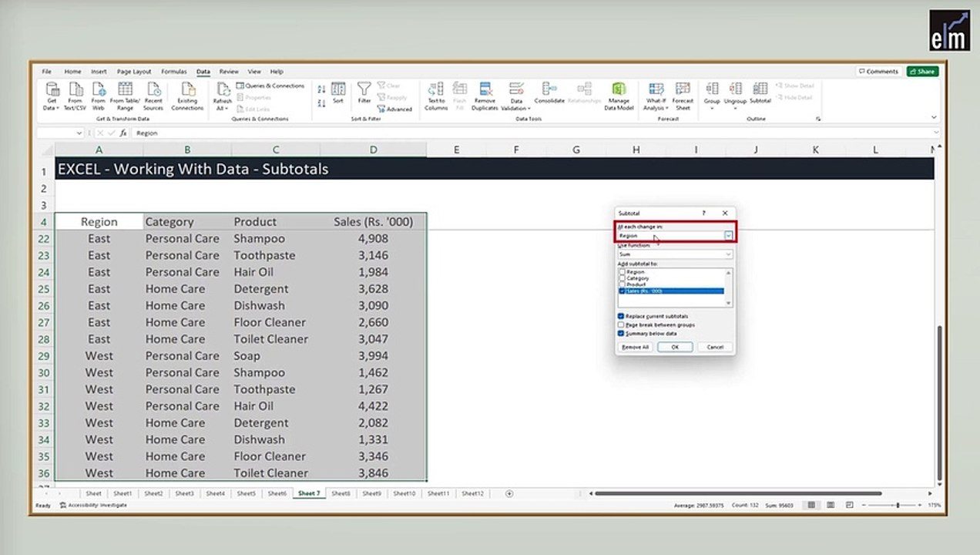
Task: Open the 'At each change in' dropdown
Action: tap(728, 235)
